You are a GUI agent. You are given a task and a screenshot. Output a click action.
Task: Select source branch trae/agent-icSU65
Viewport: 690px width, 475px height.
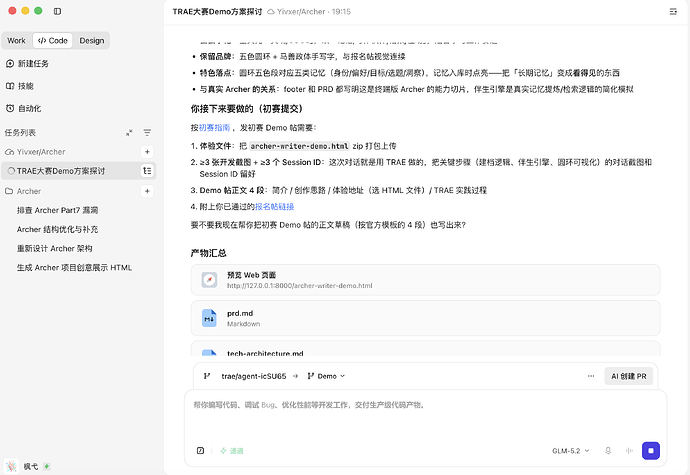coord(253,376)
